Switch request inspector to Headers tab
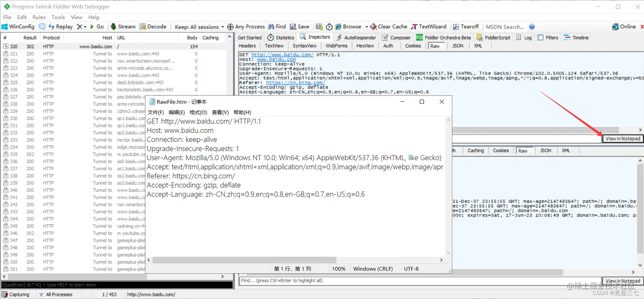 click(x=247, y=46)
